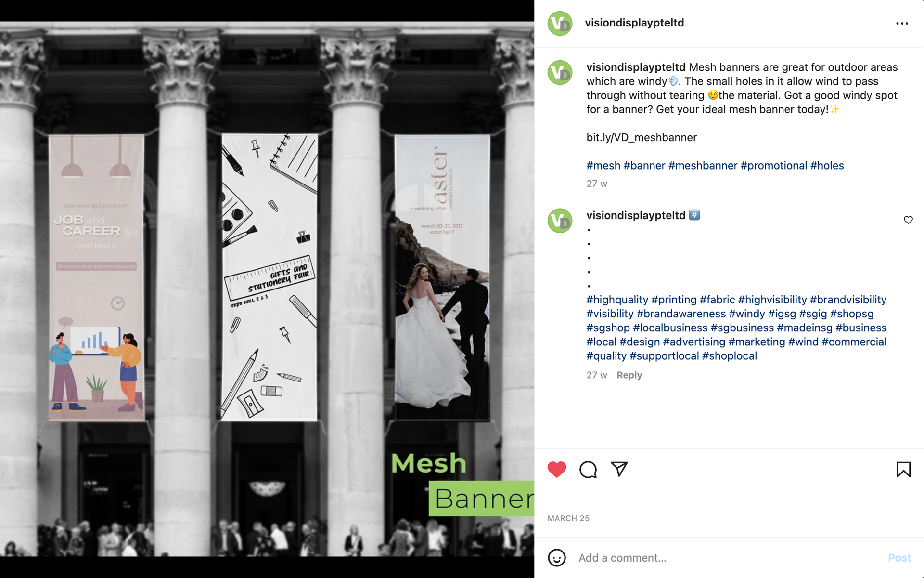Click the comment author avatar icon
This screenshot has width=924, height=578.
[x=560, y=221]
